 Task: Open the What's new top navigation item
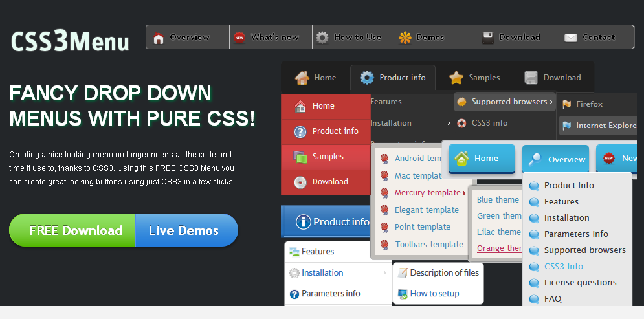pos(271,37)
